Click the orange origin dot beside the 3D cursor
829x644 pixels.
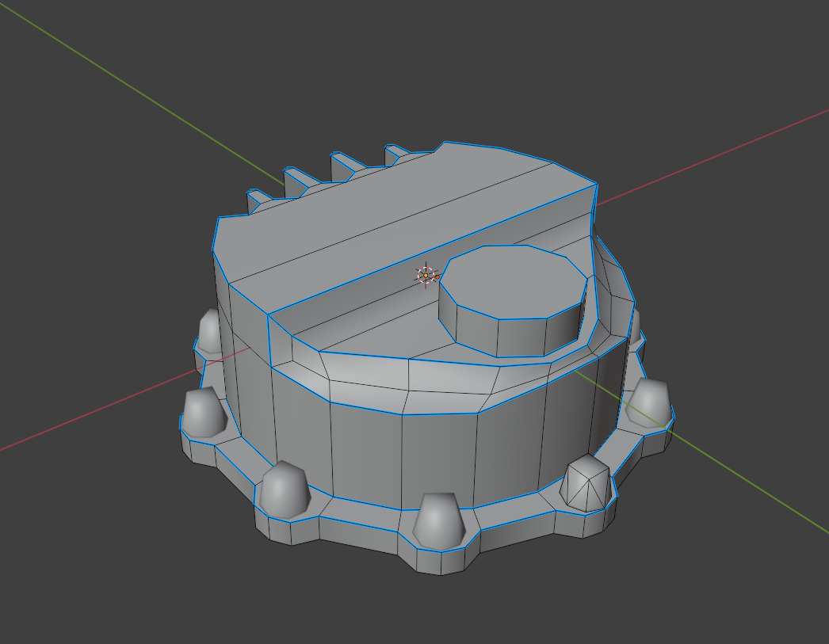[x=437, y=276]
